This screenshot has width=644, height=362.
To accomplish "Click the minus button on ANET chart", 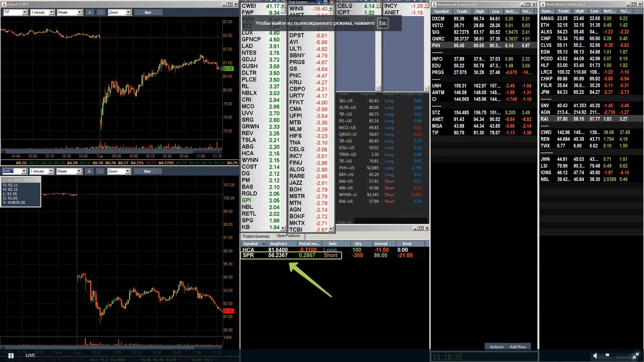I will (100, 171).
